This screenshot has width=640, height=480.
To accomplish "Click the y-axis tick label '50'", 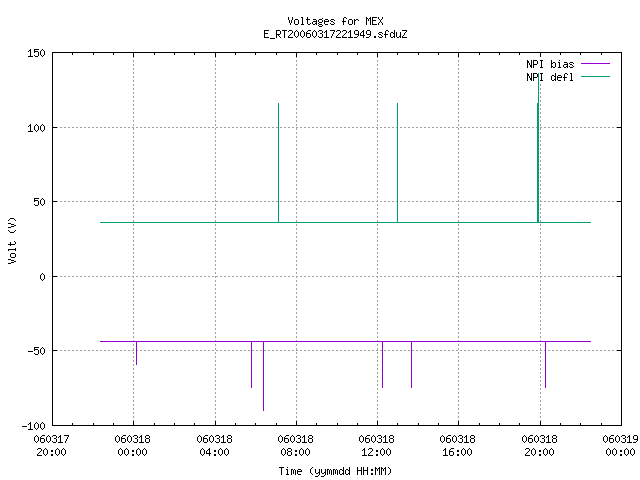I will click(x=39, y=202).
